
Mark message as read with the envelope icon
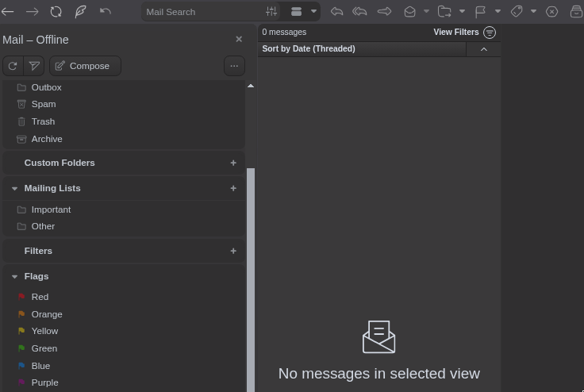[x=409, y=12]
